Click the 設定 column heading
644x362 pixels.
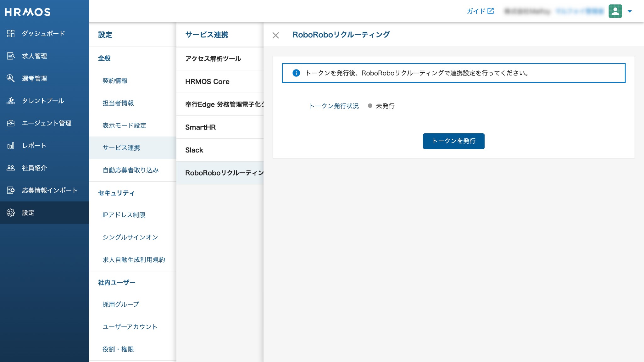point(105,35)
